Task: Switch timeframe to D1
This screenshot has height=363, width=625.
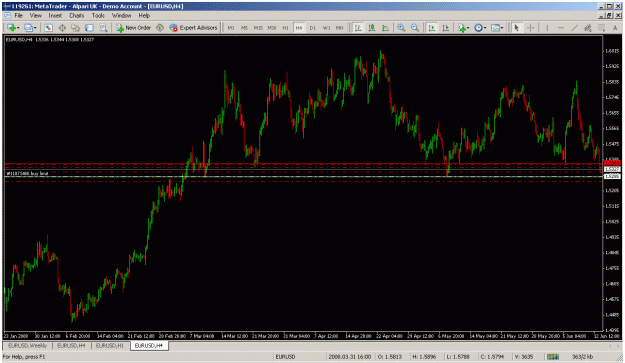Action: pyautogui.click(x=312, y=27)
